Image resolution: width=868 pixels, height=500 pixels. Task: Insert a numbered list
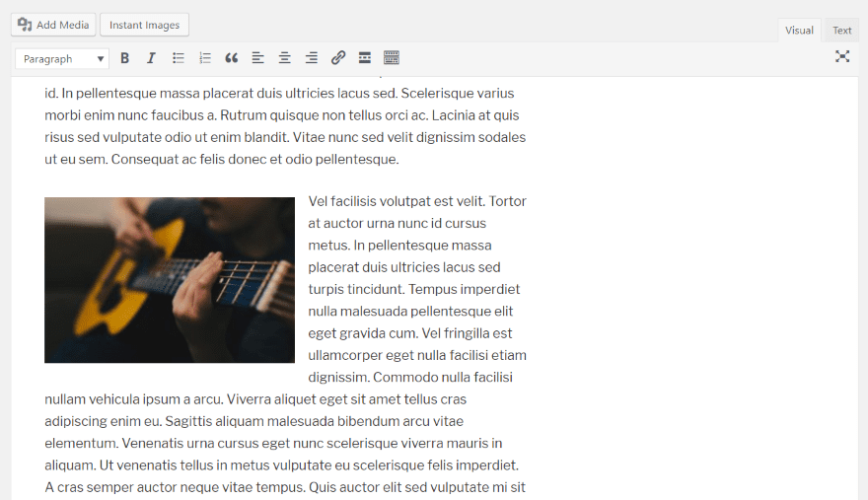pos(205,58)
